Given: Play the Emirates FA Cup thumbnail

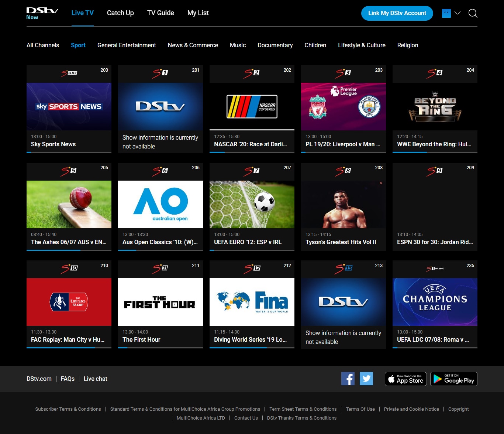Looking at the screenshot, I should 69,302.
